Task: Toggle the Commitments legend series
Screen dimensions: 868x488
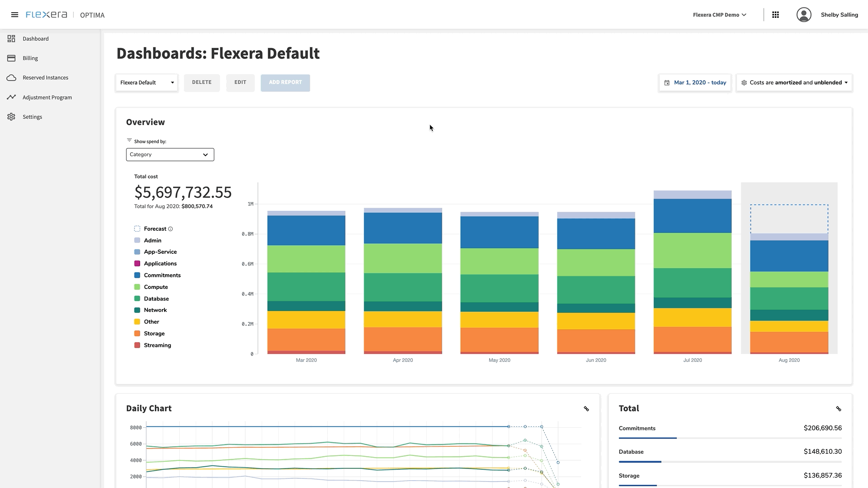Action: pos(157,275)
